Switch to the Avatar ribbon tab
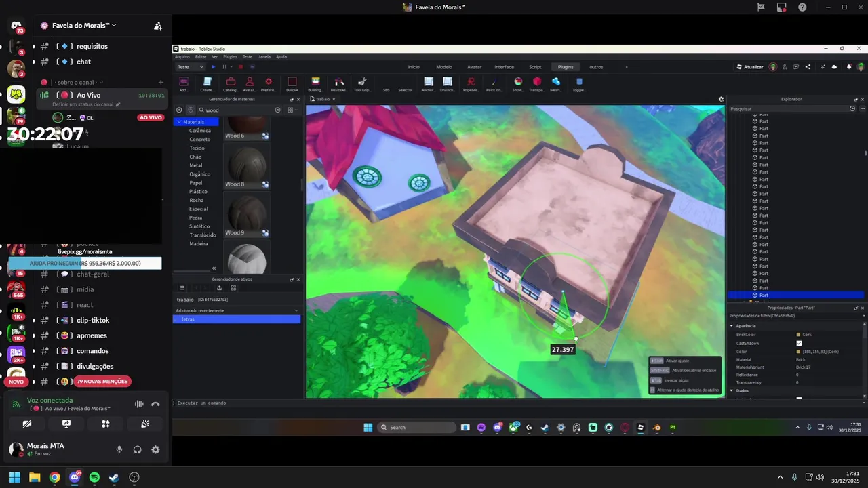Screen dimensions: 868x488 474,67
